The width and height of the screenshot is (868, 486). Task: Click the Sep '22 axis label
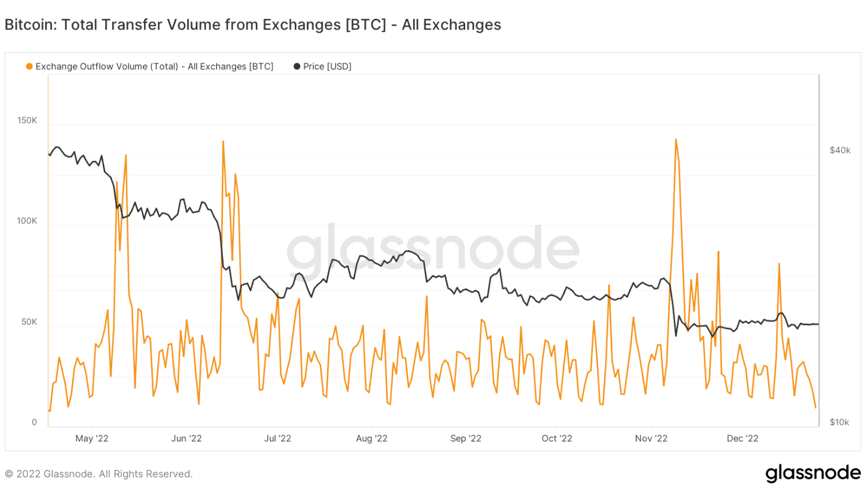click(466, 439)
